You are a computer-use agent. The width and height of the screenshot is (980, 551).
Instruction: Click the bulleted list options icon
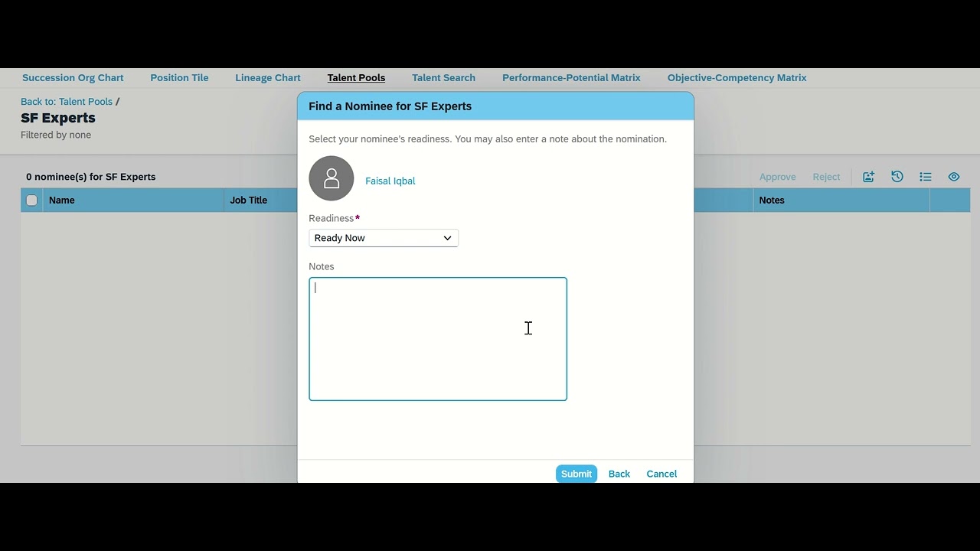pos(926,177)
